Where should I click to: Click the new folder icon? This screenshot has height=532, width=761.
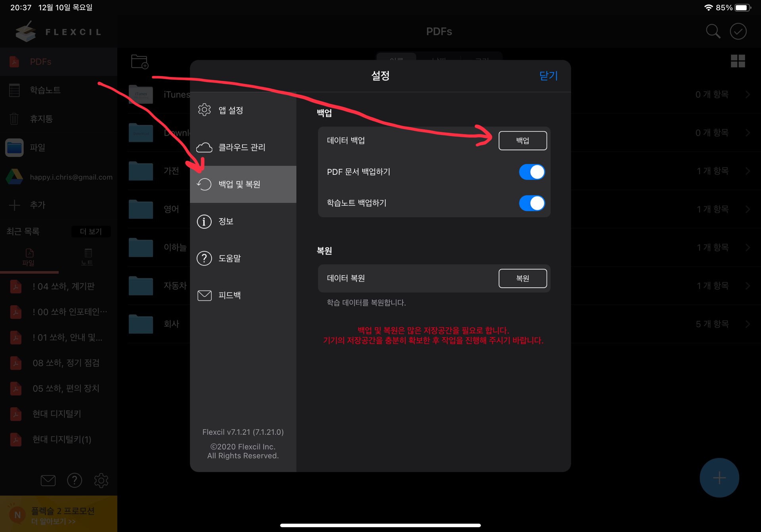(140, 62)
